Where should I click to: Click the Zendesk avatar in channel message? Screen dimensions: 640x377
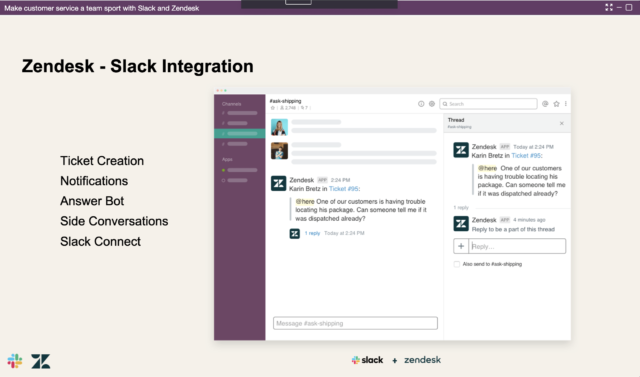coord(279,184)
